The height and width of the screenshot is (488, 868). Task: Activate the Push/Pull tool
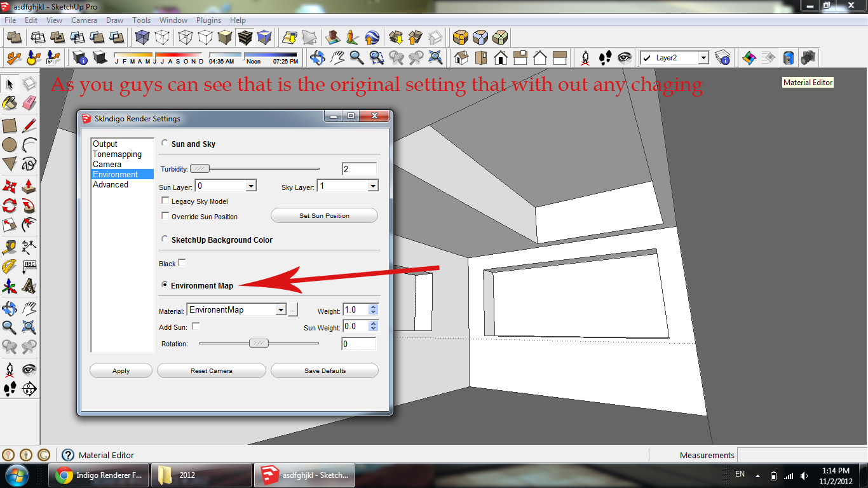(x=29, y=186)
